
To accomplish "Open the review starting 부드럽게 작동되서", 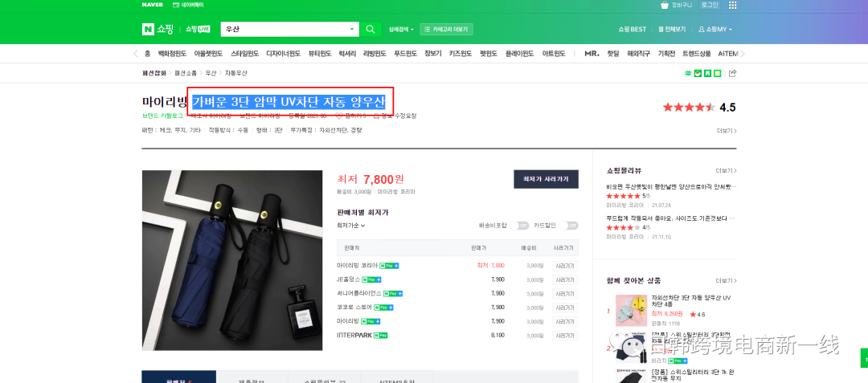I will (x=671, y=218).
